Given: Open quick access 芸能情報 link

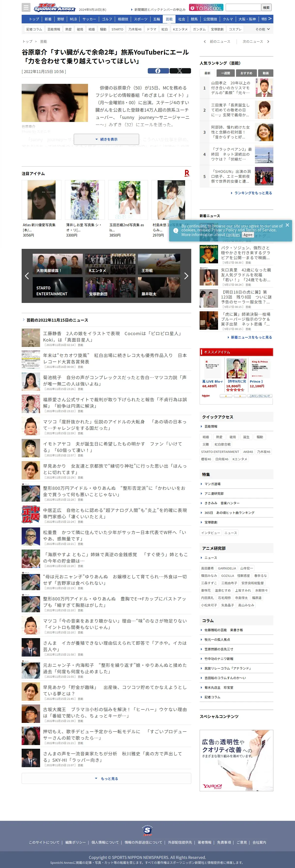Looking at the screenshot, I should [211, 426].
